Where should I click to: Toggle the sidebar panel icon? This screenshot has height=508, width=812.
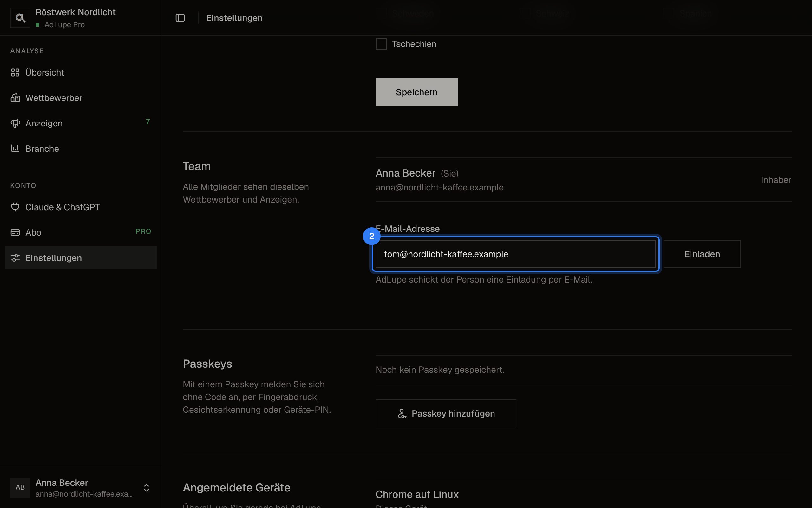[x=180, y=18]
